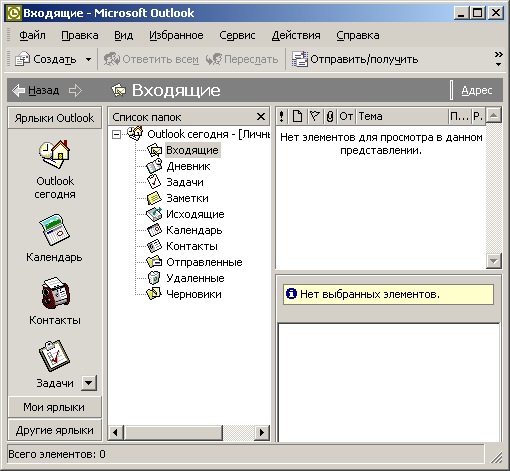Sort by П... column header
Screen dimensions: 510x471
pyautogui.click(x=459, y=116)
